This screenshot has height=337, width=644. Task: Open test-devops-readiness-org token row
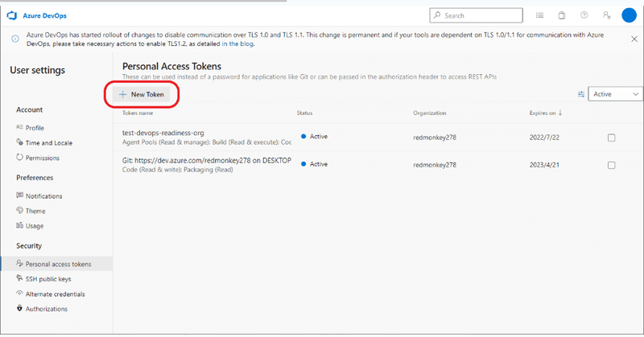(378, 137)
